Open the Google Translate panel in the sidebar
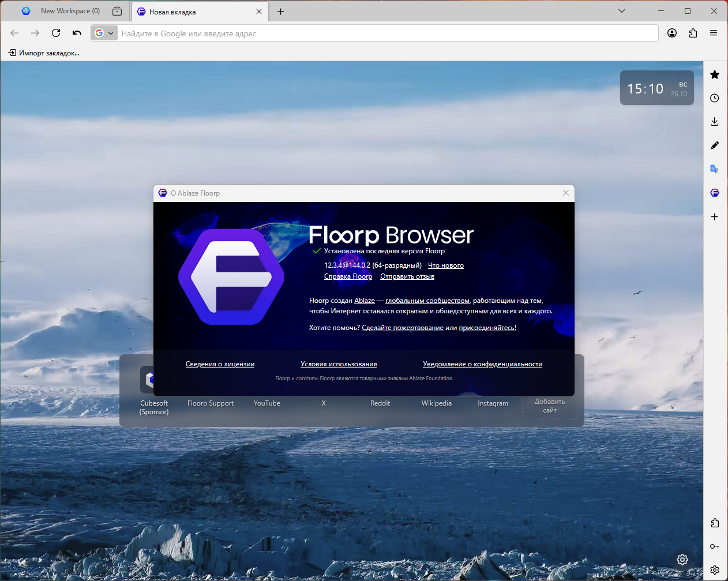728x581 pixels. click(715, 169)
